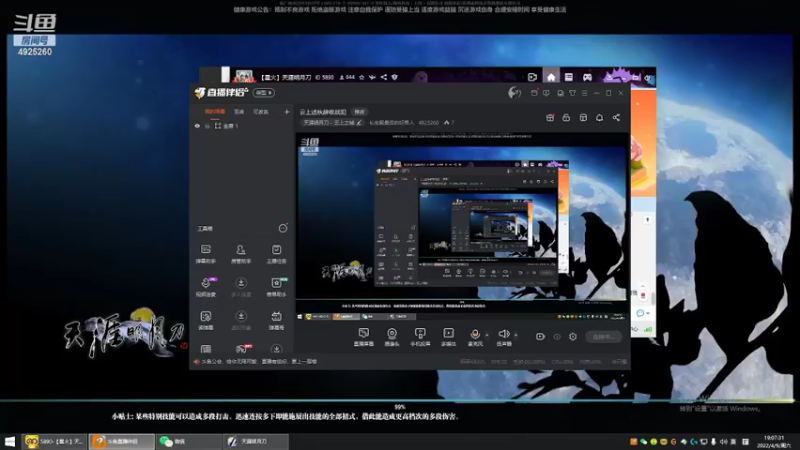Toggle visibility eye of 全屏1 source
Viewport: 800px width, 450px height.
197,126
